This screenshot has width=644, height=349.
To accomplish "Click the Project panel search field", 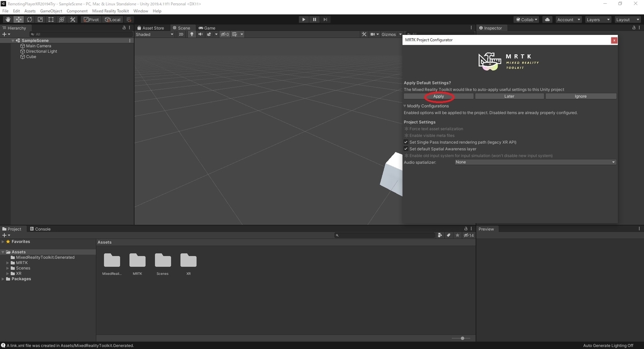I will 384,235.
